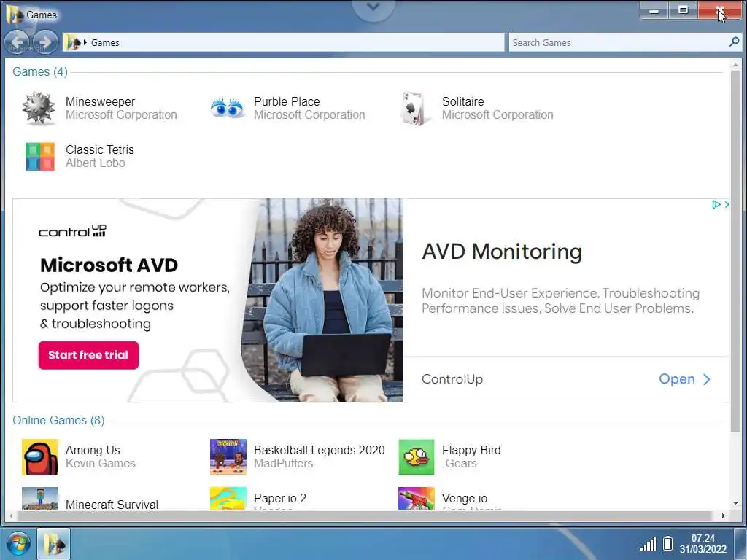This screenshot has height=560, width=747.
Task: Open the Basketball Legends 2020 thumbnail
Action: pos(228,457)
